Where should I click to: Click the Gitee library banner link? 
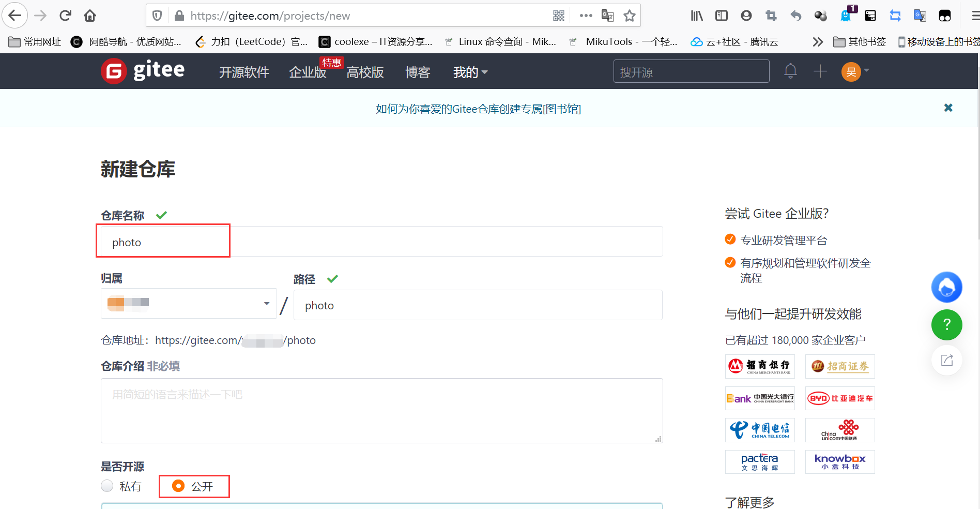[478, 109]
